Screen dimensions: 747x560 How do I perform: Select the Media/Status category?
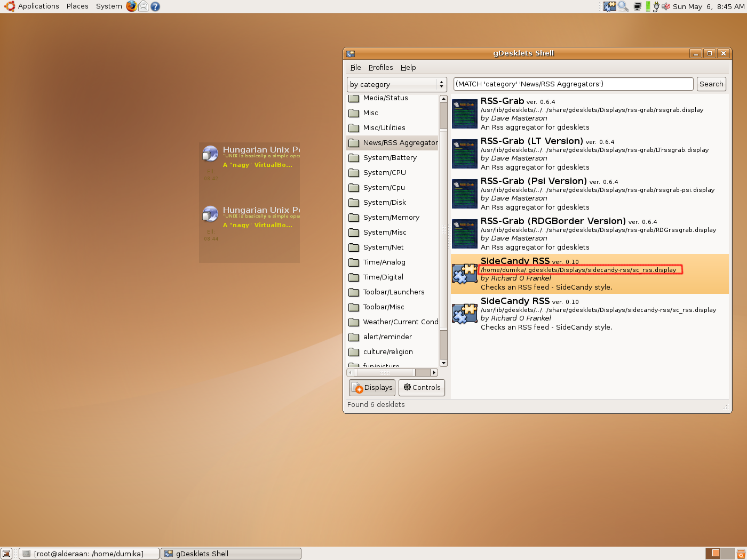(393, 98)
